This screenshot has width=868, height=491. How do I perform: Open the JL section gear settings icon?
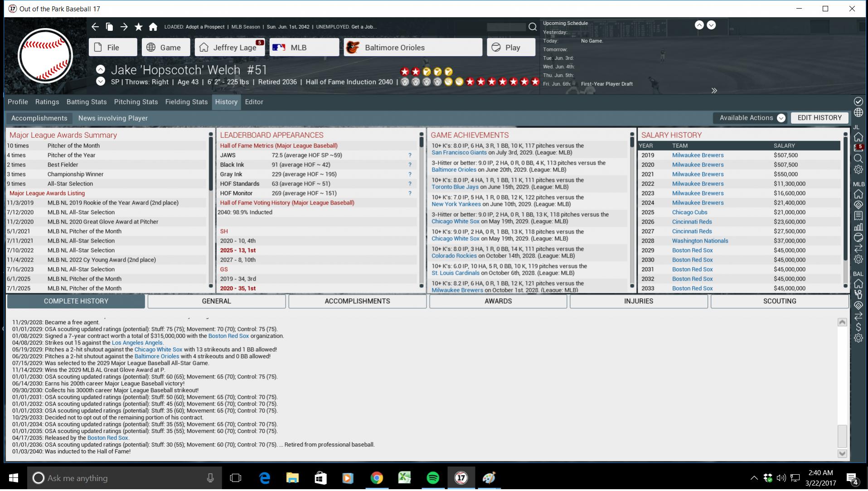[858, 170]
